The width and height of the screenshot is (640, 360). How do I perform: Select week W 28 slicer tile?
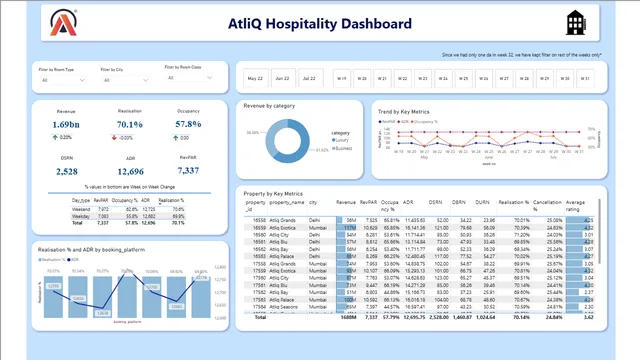pos(524,78)
